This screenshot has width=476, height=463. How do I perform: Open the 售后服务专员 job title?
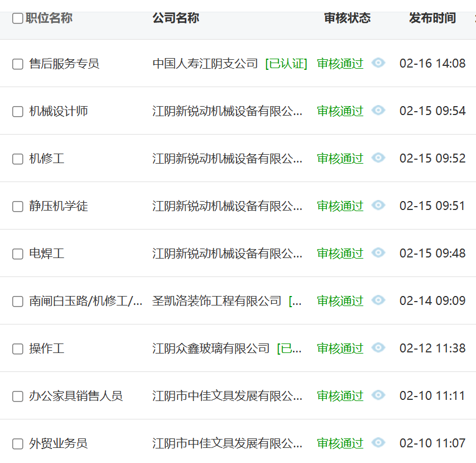(64, 64)
